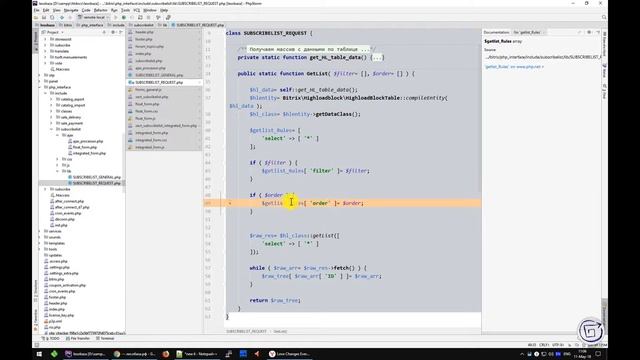Click the include breadcrumb in navigation bar

[116, 25]
